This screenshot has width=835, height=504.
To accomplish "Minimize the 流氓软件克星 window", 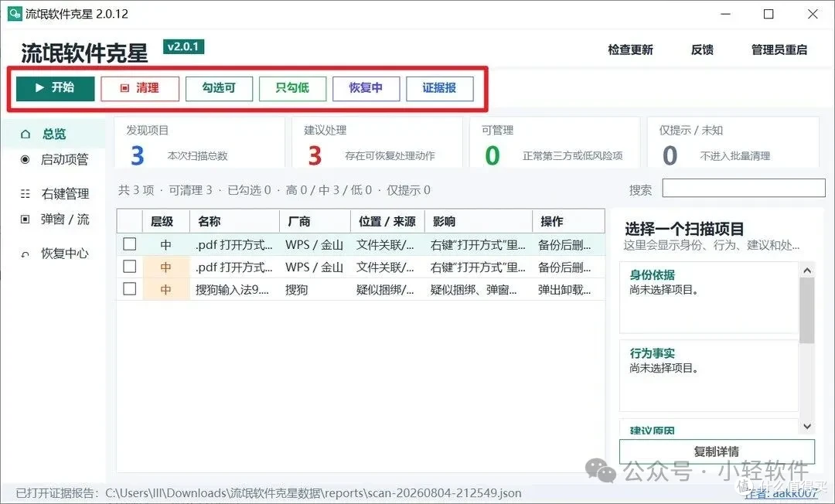I will click(x=726, y=14).
